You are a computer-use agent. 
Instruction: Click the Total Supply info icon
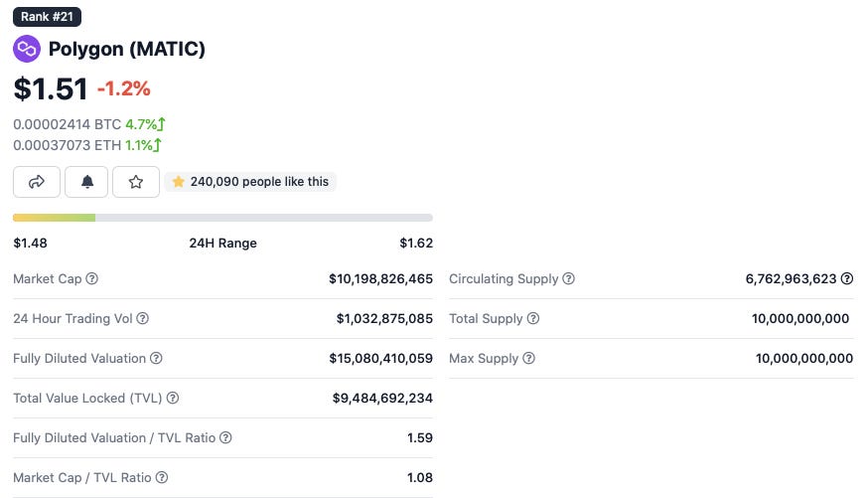(x=533, y=319)
